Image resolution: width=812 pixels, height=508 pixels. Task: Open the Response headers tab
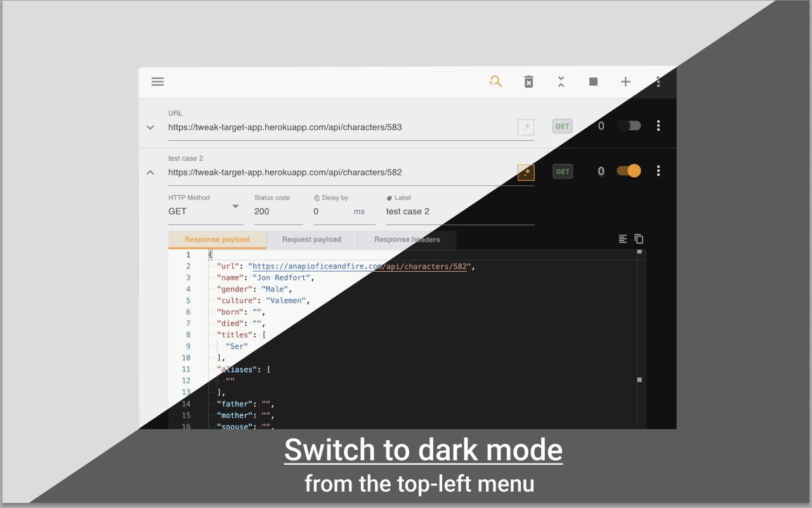pyautogui.click(x=407, y=239)
